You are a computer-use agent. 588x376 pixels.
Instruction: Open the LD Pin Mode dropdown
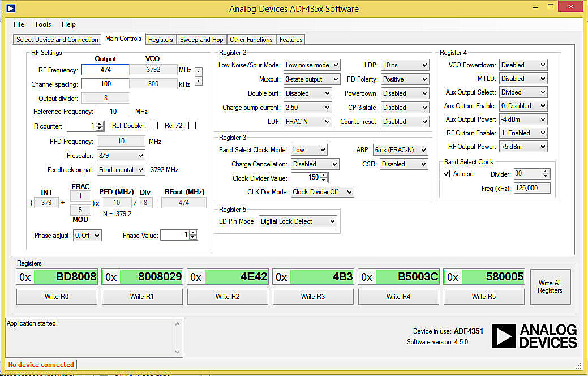pyautogui.click(x=298, y=221)
